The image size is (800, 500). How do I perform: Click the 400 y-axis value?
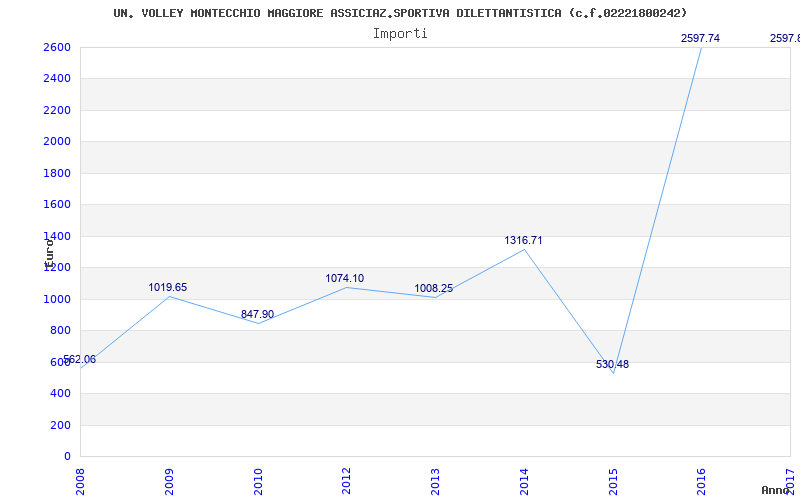pos(60,393)
